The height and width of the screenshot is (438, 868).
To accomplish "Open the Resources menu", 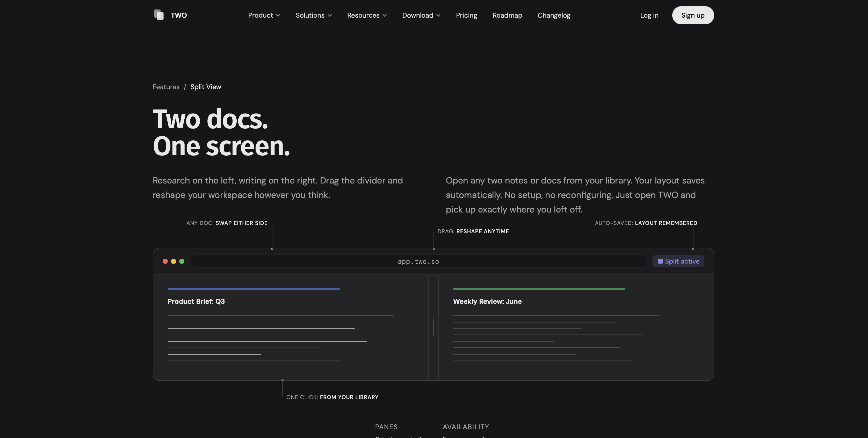I will pos(367,15).
